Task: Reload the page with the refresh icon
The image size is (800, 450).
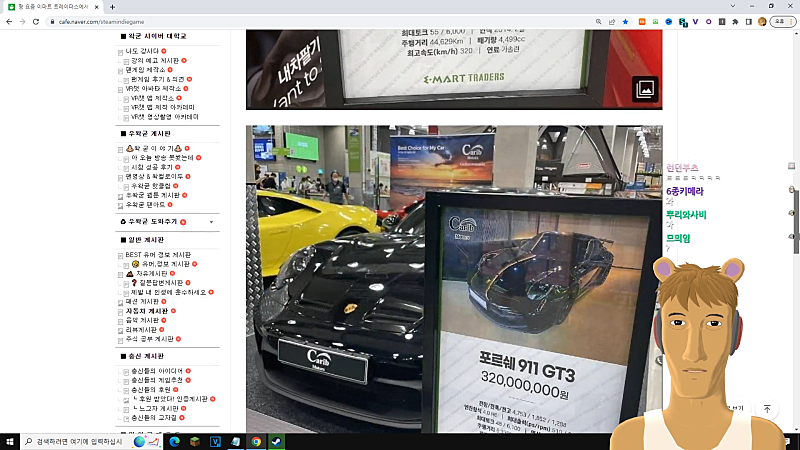Action: (x=36, y=22)
